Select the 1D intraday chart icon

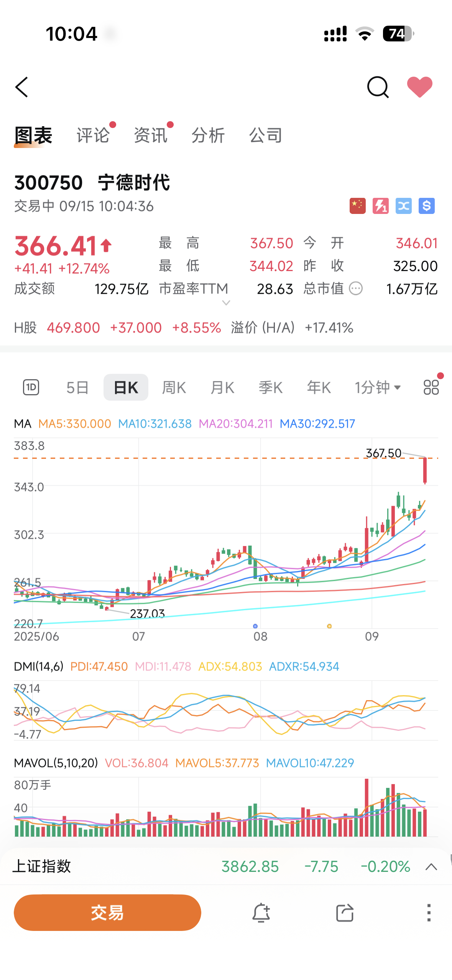[31, 387]
